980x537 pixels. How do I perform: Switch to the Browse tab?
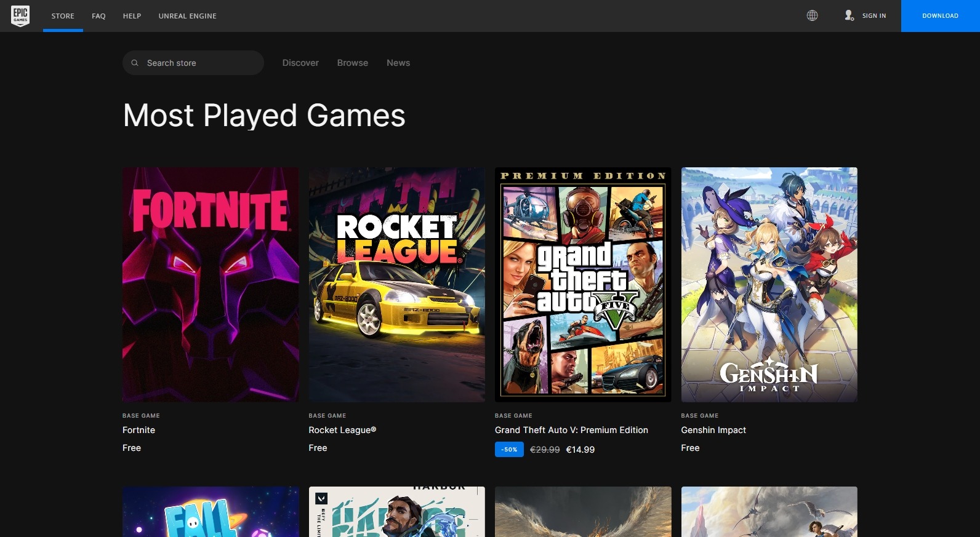coord(352,63)
